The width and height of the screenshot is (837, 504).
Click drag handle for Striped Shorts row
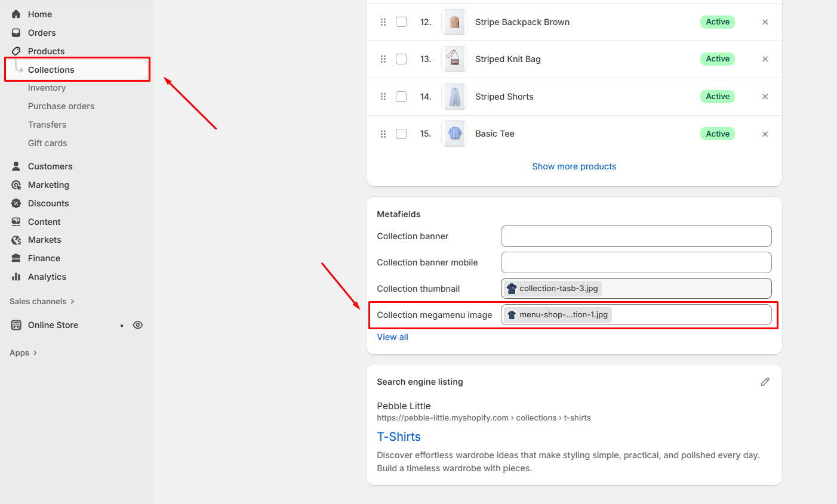tap(383, 97)
